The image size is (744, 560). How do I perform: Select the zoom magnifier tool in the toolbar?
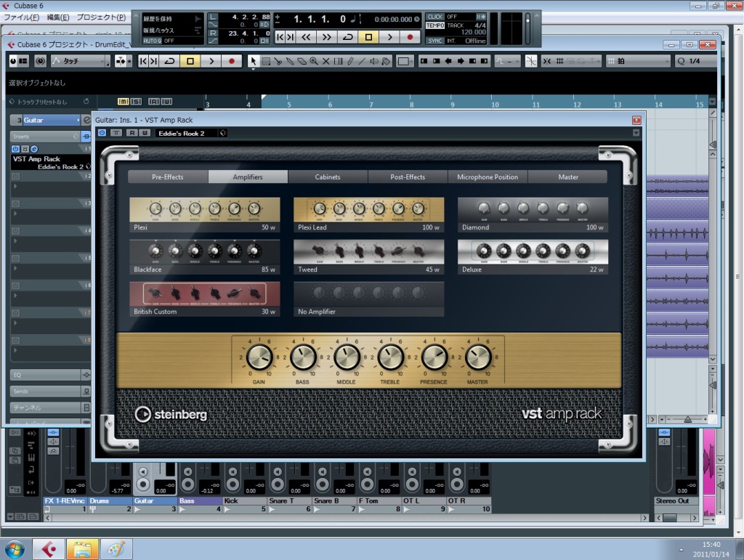314,61
